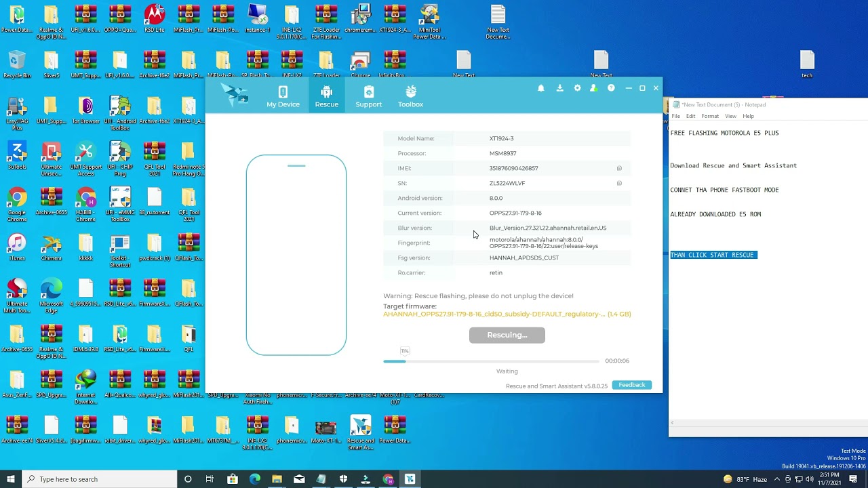Open Microsoft Store from taskbar
This screenshot has height=488, width=868.
(233, 479)
